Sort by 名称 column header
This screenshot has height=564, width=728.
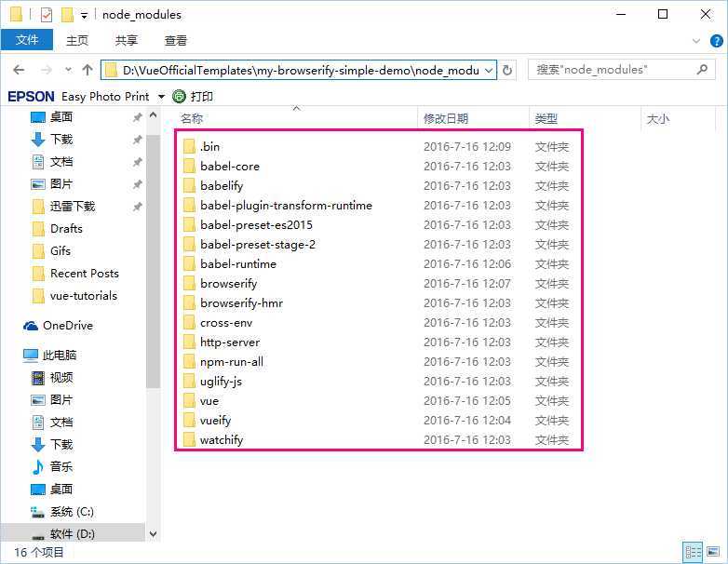[191, 119]
